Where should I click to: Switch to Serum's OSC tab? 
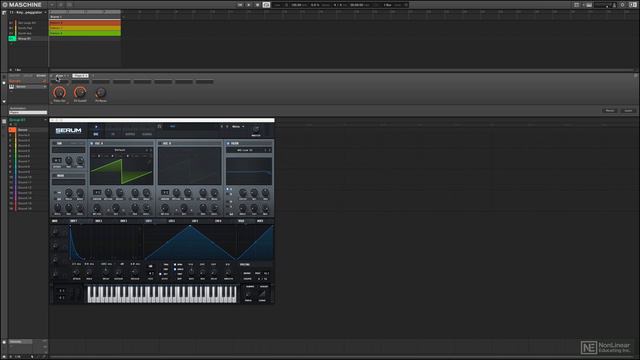[96, 134]
